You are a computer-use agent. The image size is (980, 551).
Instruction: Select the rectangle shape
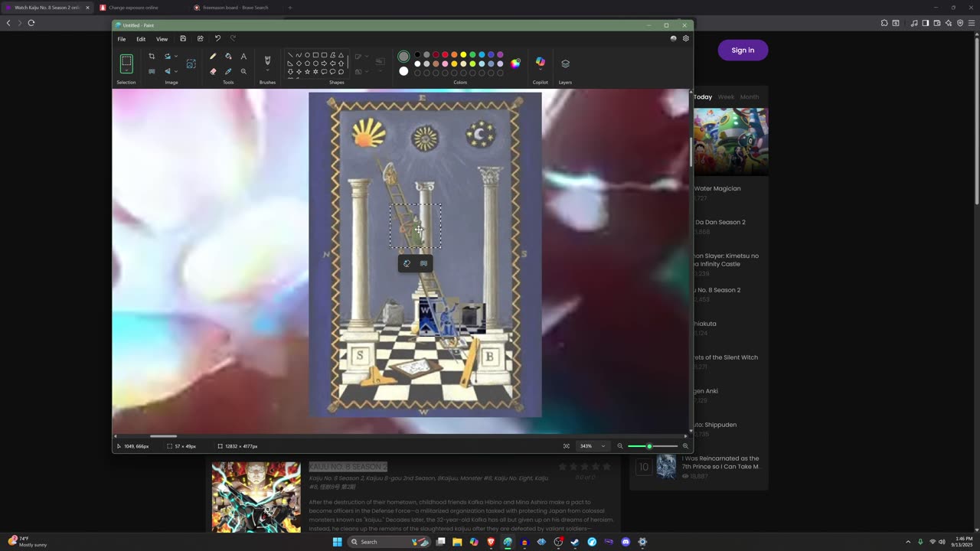(x=315, y=55)
